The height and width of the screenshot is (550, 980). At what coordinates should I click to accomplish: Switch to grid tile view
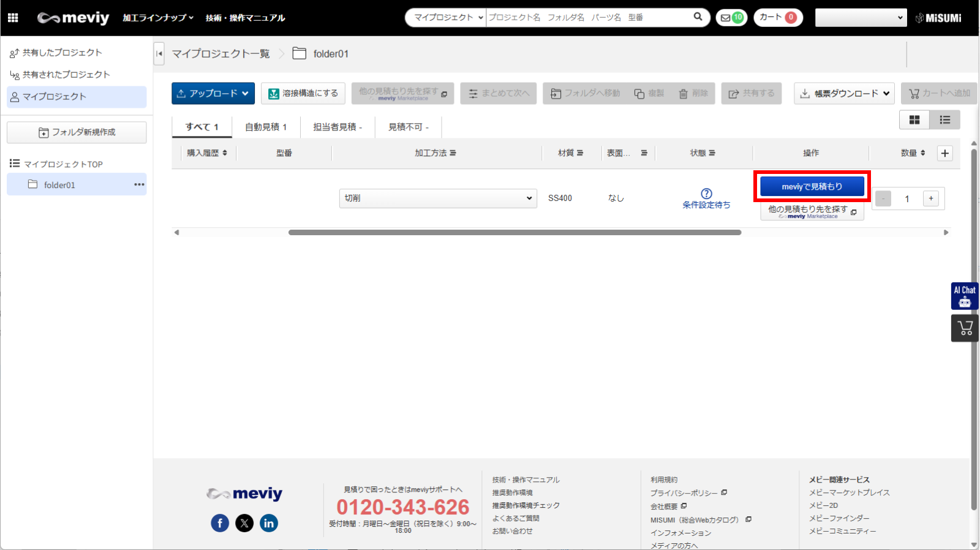[914, 120]
